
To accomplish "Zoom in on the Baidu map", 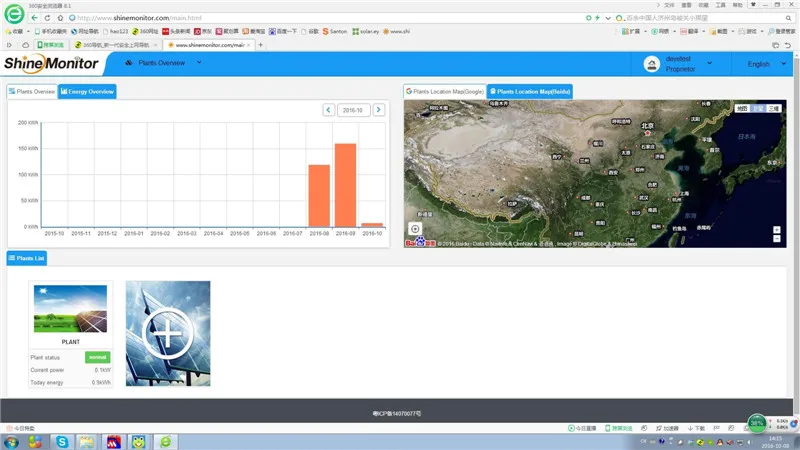I will [x=777, y=230].
